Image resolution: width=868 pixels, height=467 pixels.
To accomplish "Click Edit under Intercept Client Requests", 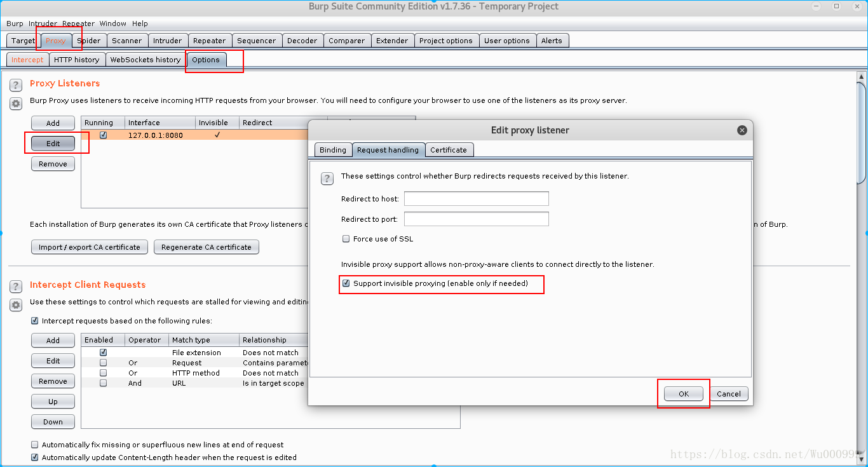I will (53, 361).
